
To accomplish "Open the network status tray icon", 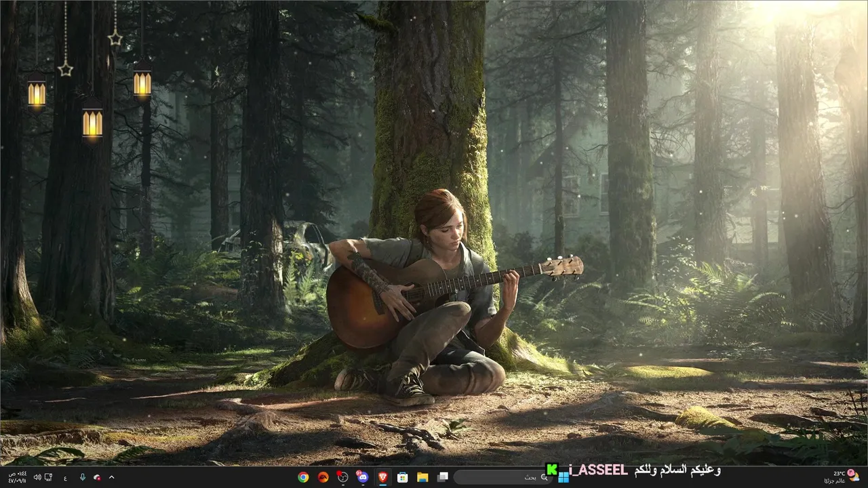I will 48,477.
